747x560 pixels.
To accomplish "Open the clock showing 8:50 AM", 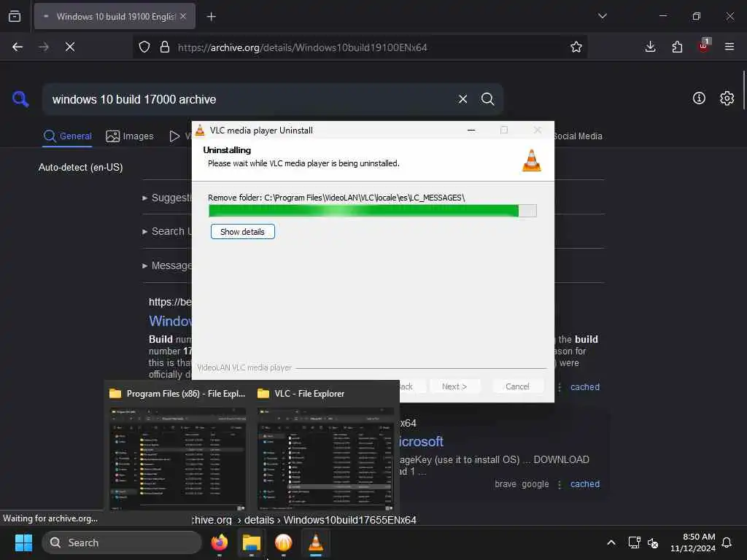I will (693, 542).
